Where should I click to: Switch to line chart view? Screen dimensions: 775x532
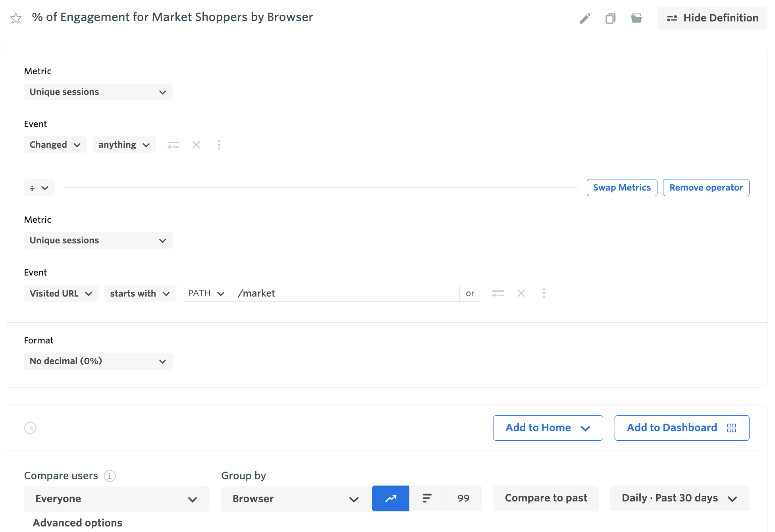[x=390, y=498]
